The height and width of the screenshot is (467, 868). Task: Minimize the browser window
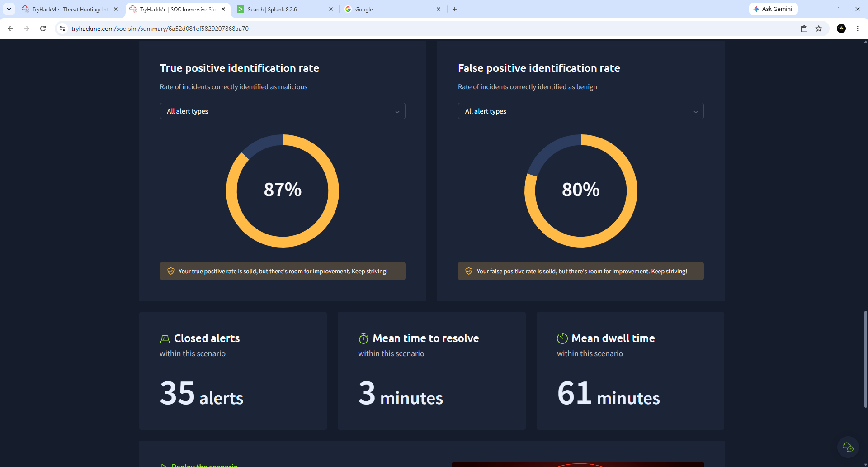816,9
